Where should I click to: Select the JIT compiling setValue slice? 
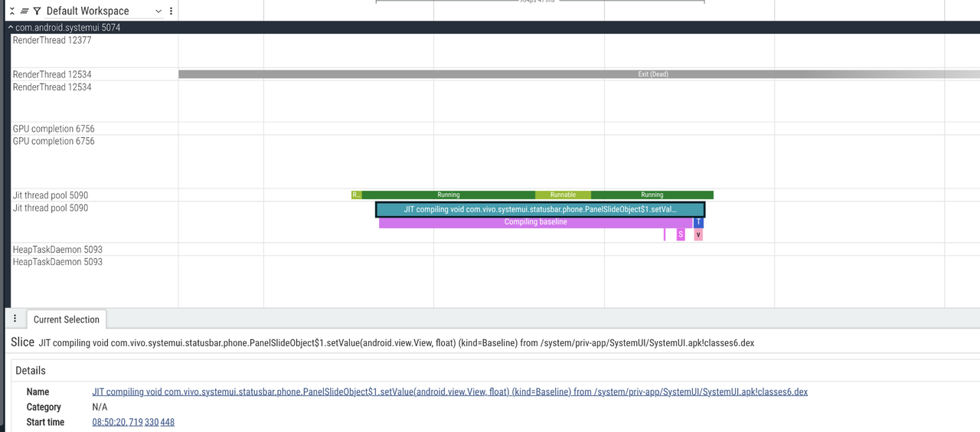click(x=540, y=209)
